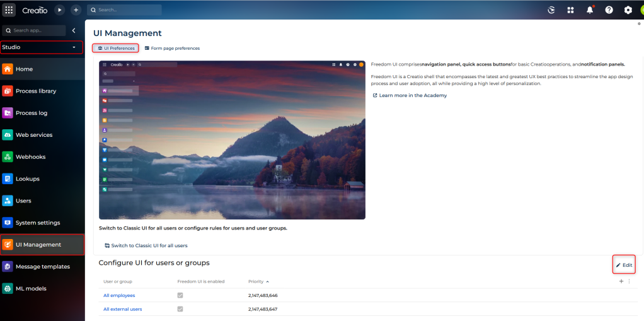This screenshot has width=644, height=321.
Task: Click the Creatio logo
Action: coord(35,10)
